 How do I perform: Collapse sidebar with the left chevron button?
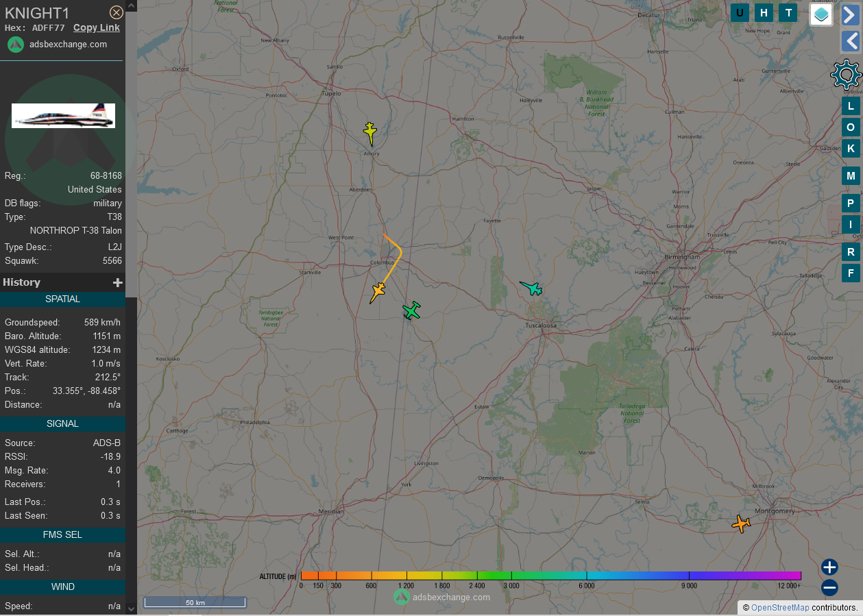[850, 41]
